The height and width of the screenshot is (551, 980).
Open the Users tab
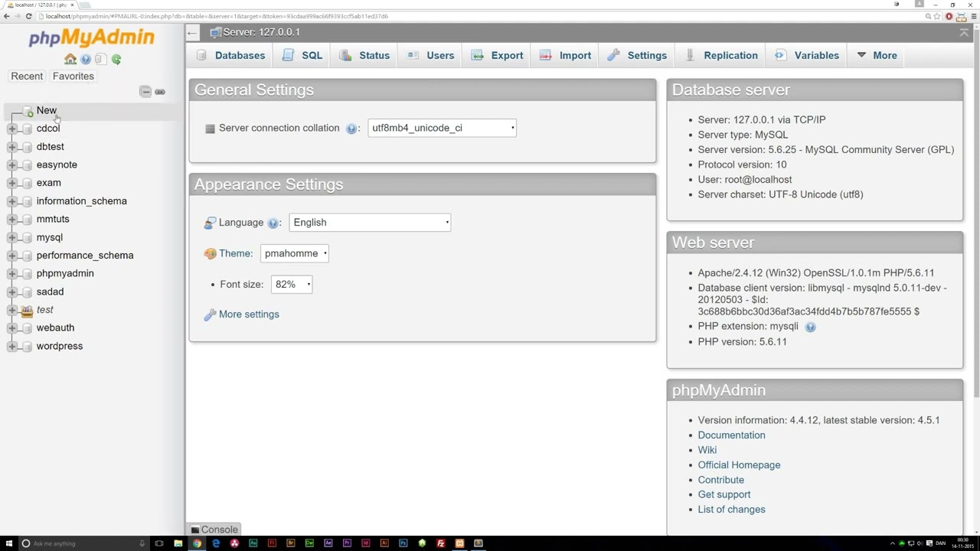[x=430, y=55]
